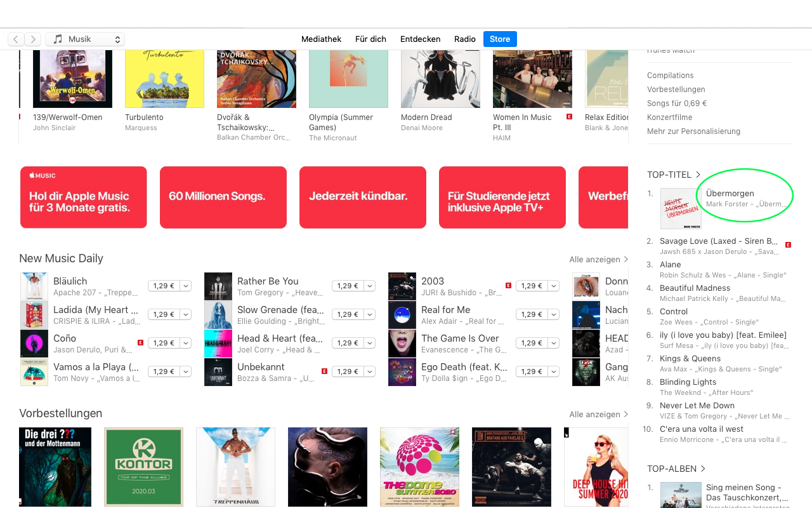The height and width of the screenshot is (508, 812).
Task: Open the Musik media type selector
Action: (85, 39)
